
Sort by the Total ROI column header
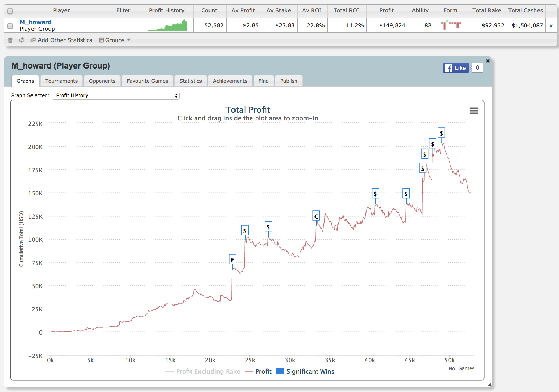coord(346,11)
